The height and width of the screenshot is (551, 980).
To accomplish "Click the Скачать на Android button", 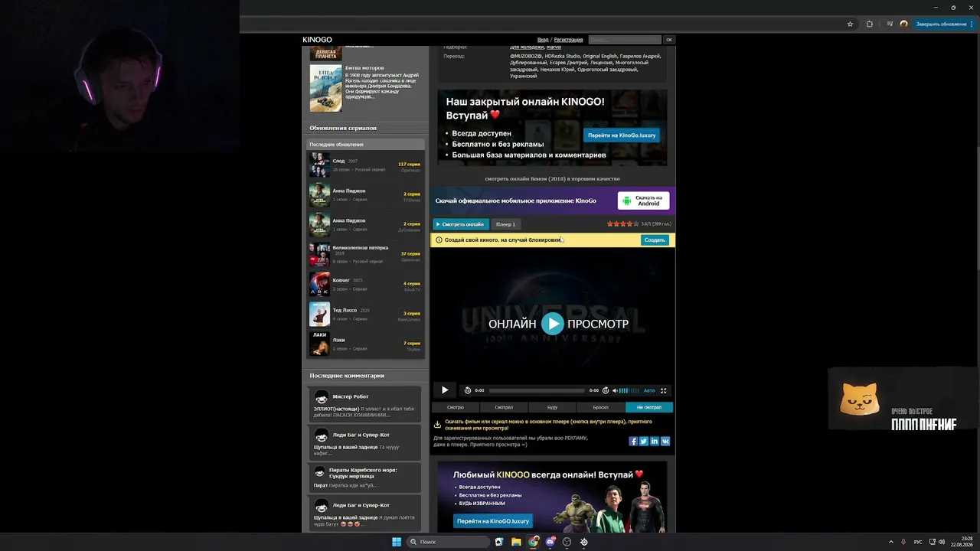I will (644, 201).
